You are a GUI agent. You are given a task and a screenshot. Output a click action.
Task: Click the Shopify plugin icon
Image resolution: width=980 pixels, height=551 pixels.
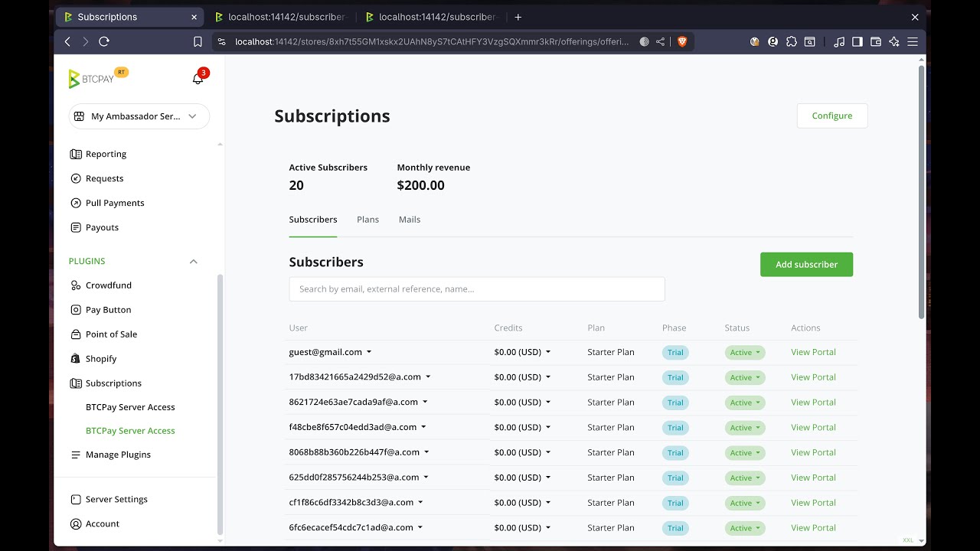click(x=75, y=358)
